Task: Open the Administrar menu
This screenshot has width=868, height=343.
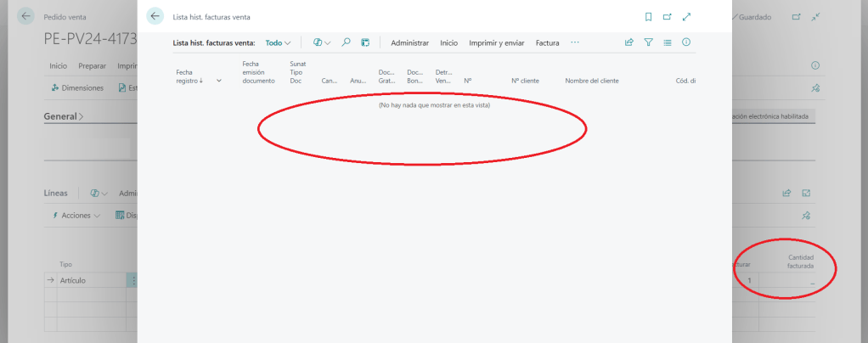Action: [x=409, y=42]
